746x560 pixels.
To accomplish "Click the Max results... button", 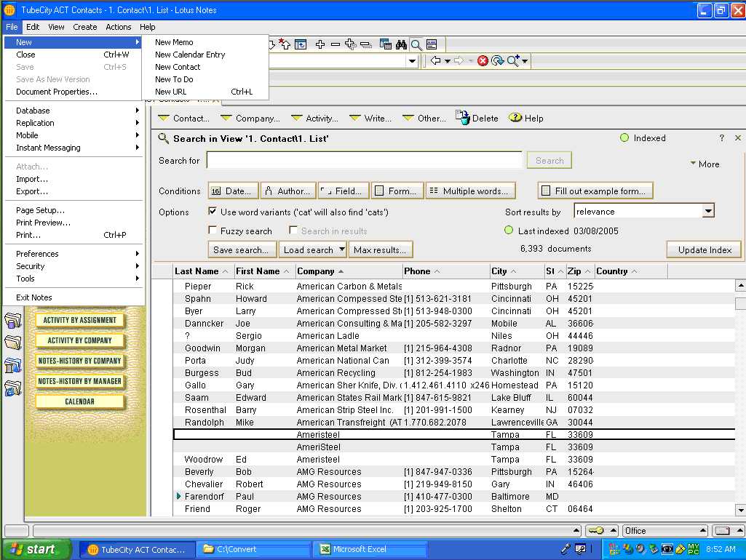I will [380, 249].
